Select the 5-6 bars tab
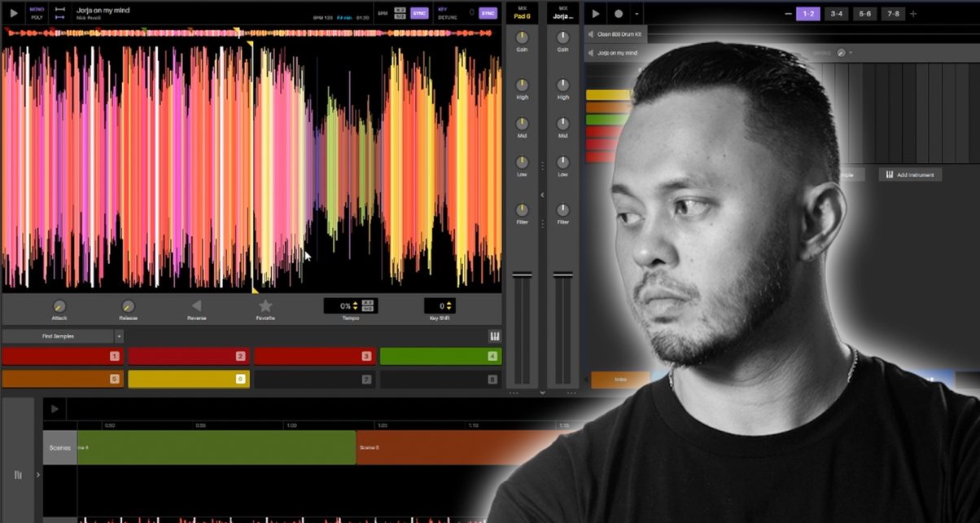Screen dimensions: 980x523 (x=864, y=14)
